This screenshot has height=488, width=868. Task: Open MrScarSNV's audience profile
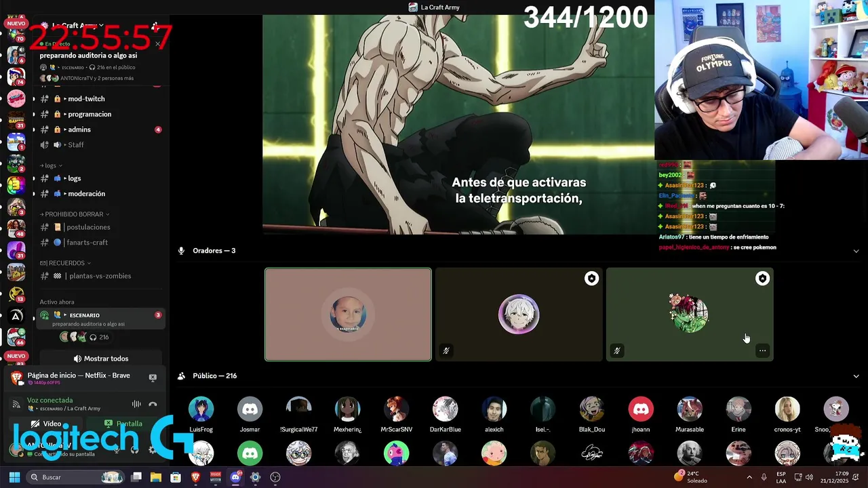coord(397,414)
